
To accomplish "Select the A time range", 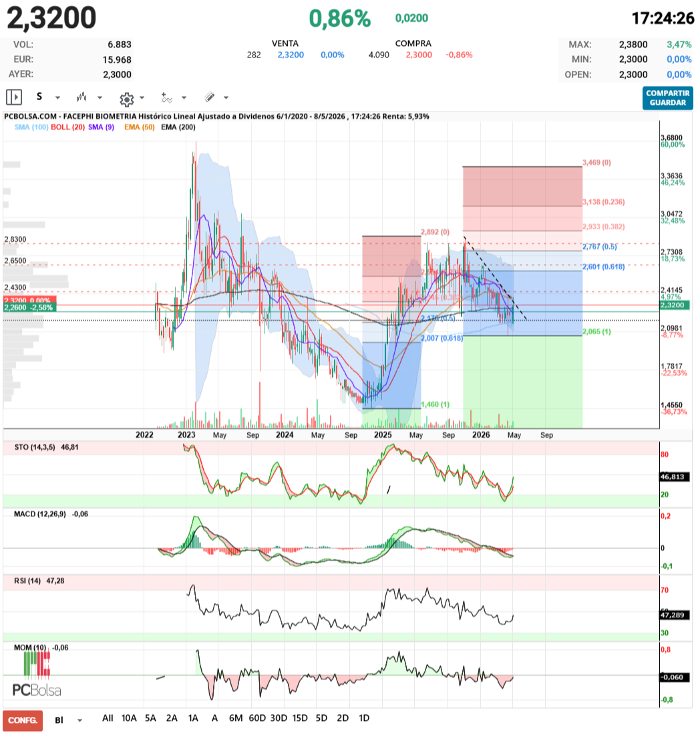I will coord(214,718).
